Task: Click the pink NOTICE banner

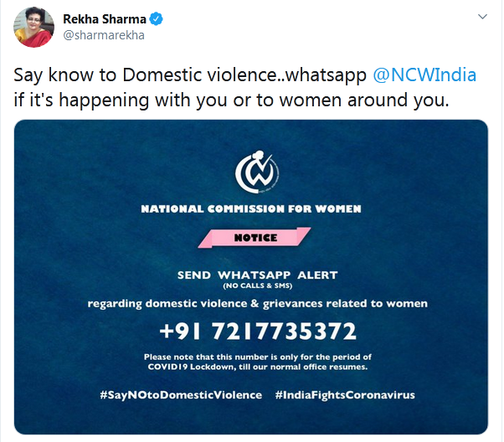Action: pos(252,237)
